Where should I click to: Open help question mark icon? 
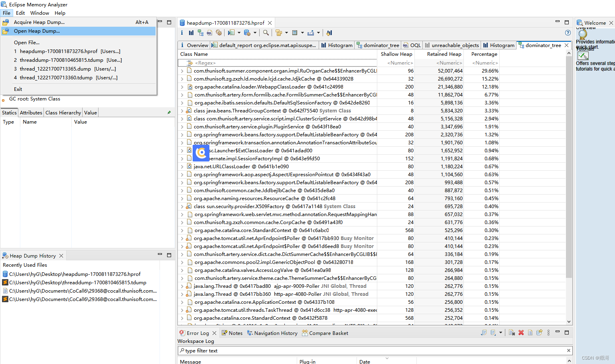568,33
